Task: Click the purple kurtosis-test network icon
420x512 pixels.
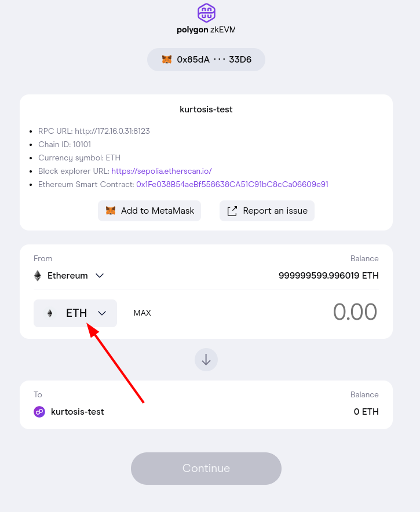Action: 39,412
